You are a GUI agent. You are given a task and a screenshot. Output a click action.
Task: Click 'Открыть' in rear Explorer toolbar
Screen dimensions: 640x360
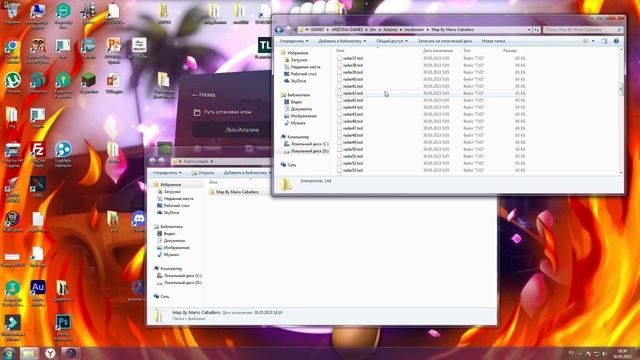pyautogui.click(x=203, y=173)
